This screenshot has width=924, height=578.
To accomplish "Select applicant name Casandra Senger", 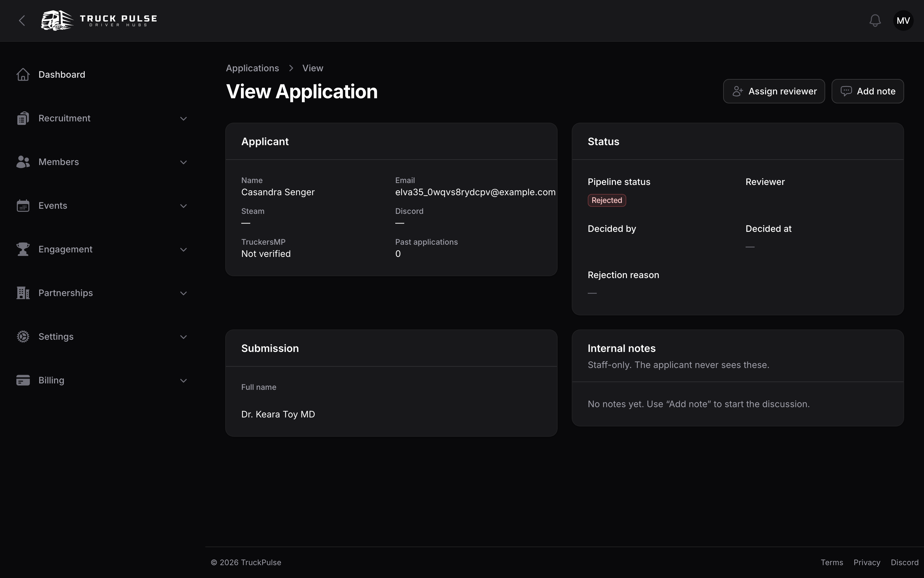I will pyautogui.click(x=278, y=192).
